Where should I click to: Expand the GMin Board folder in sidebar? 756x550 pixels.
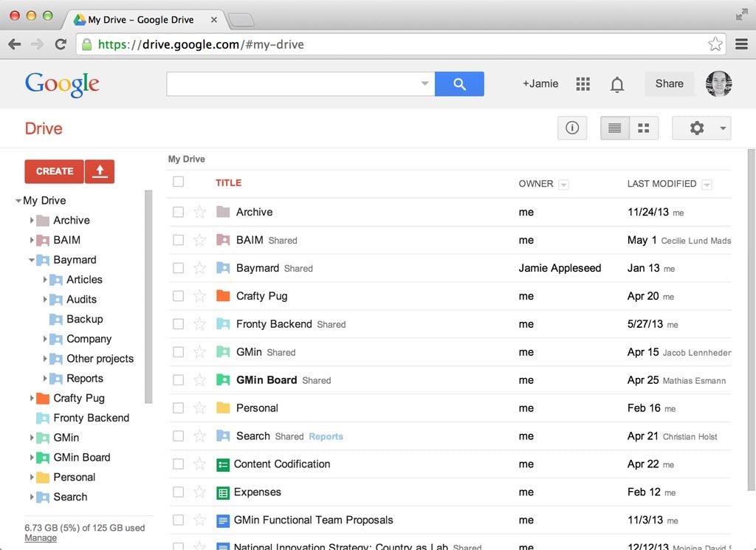(32, 458)
